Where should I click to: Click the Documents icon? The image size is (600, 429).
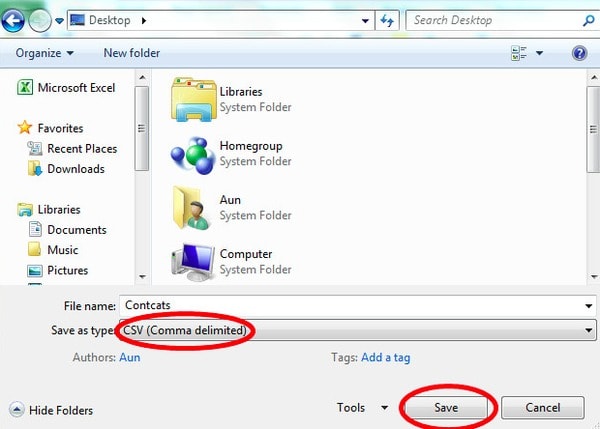pos(35,229)
